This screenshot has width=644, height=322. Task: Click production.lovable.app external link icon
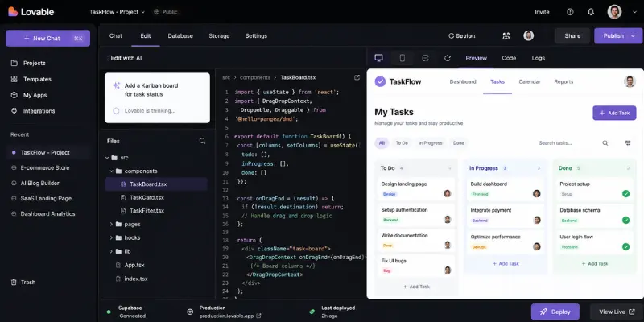coord(258,316)
